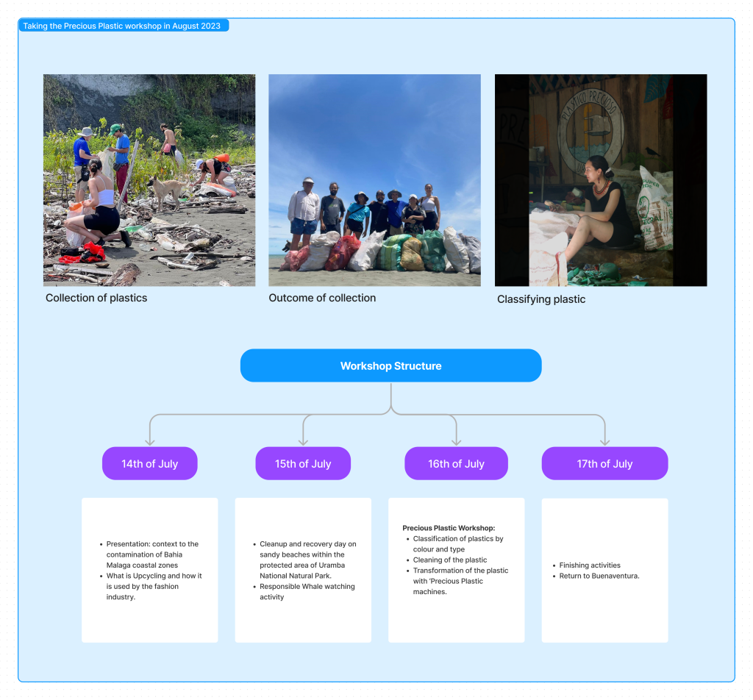Viewport: 753px width, 700px height.
Task: Click the card about Bahia Malaga presentation
Action: pos(149,570)
